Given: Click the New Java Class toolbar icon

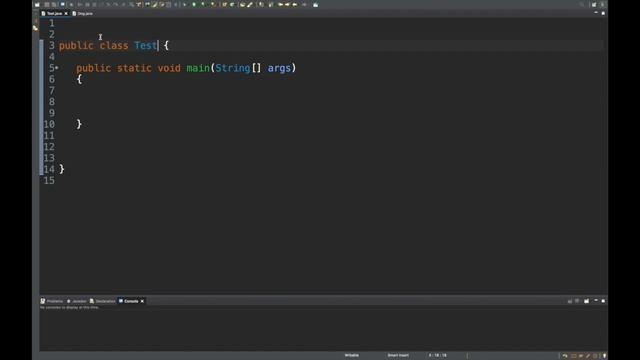Looking at the screenshot, I should tap(232, 4).
